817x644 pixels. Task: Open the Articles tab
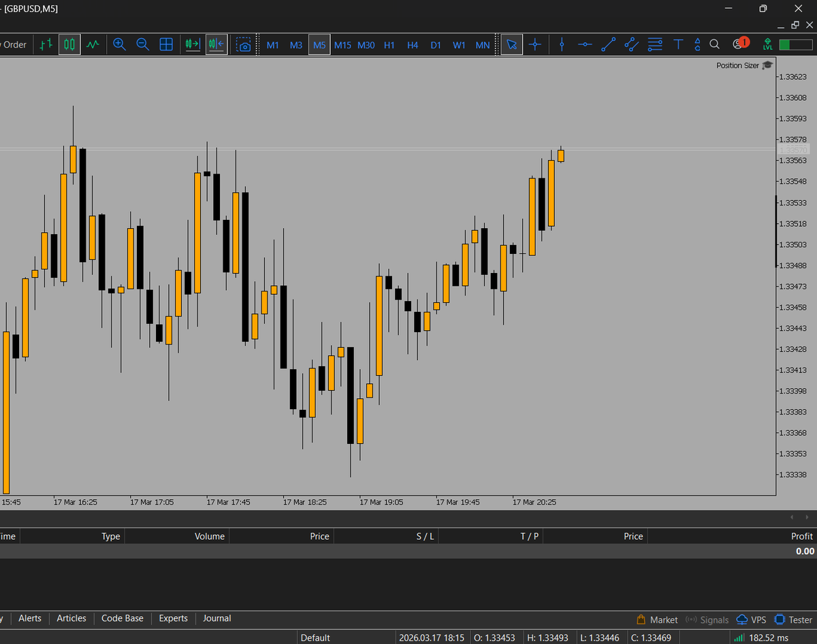click(71, 618)
